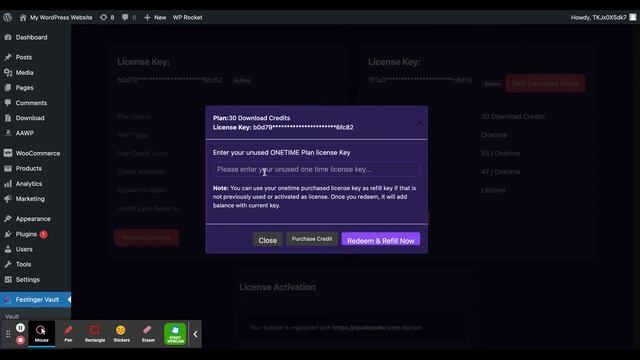Click the Analytics bar chart icon
The height and width of the screenshot is (360, 640).
8,184
